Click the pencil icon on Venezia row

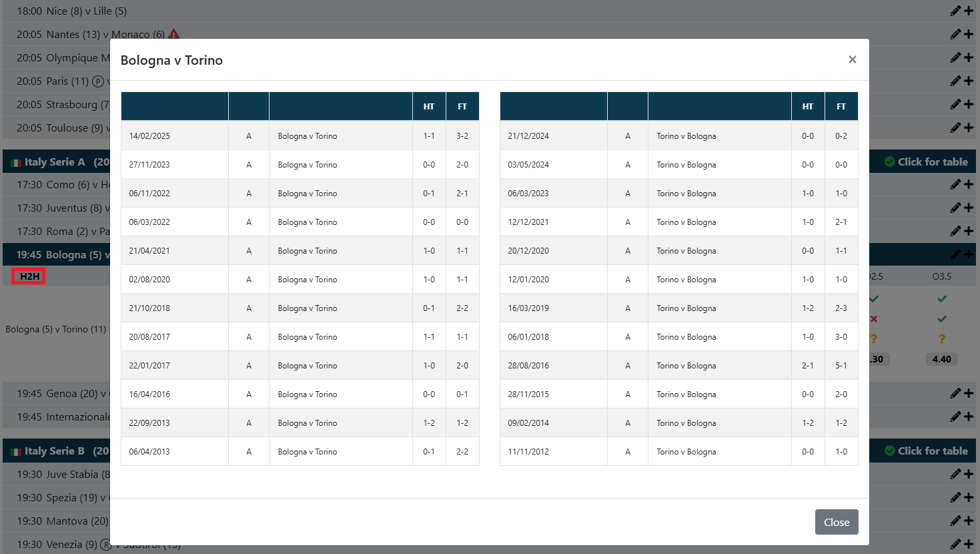click(955, 544)
